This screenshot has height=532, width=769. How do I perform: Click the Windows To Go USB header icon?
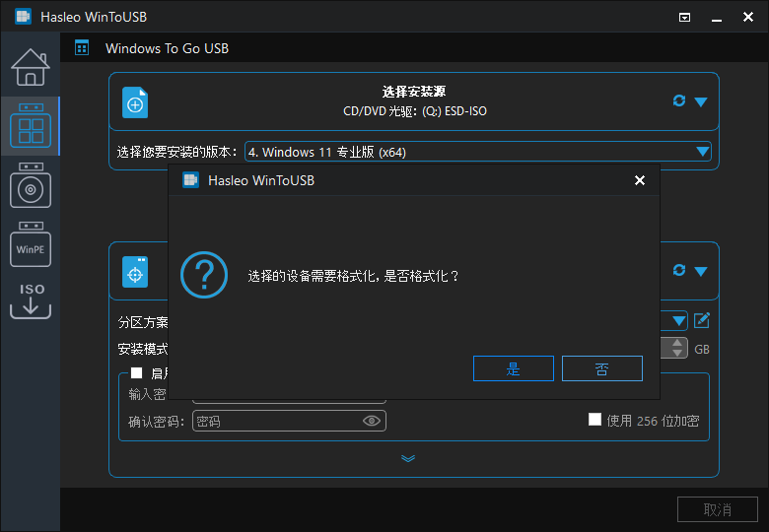coord(82,48)
